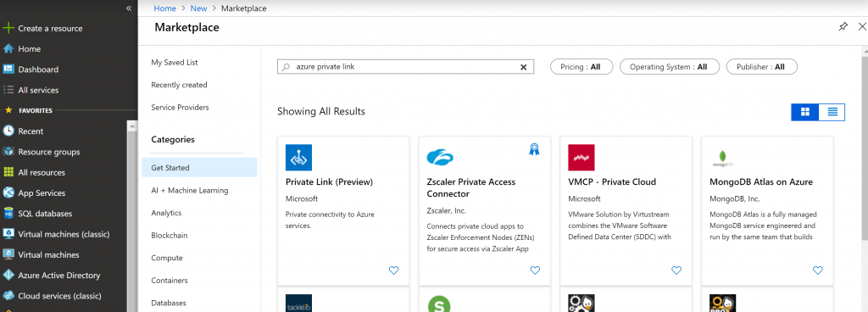Click the marketplace search field
The width and height of the screenshot is (868, 312).
pos(405,67)
